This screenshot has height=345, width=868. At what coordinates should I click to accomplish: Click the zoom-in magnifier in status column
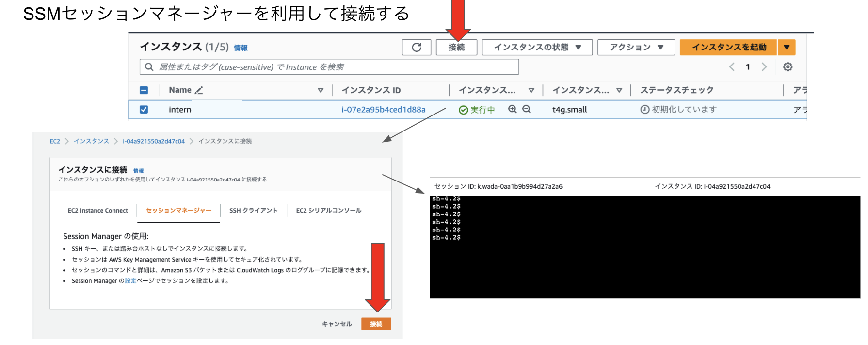pyautogui.click(x=512, y=109)
